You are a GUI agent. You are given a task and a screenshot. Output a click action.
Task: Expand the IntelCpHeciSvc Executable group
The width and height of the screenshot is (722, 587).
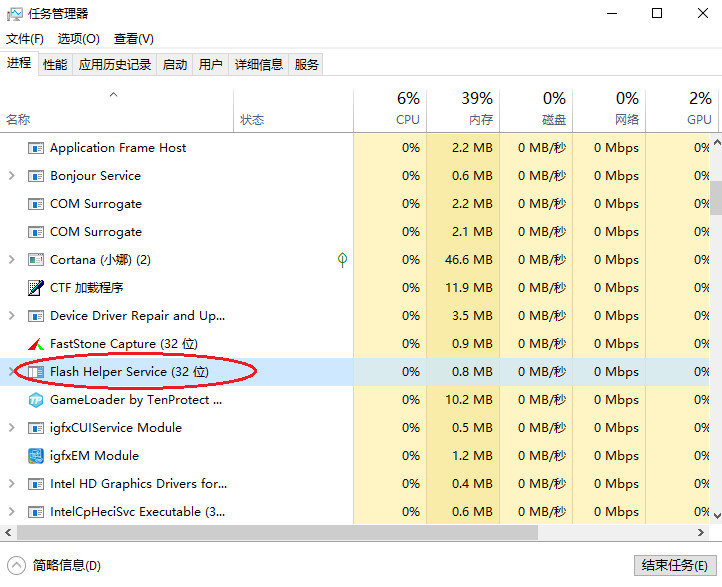(x=12, y=511)
